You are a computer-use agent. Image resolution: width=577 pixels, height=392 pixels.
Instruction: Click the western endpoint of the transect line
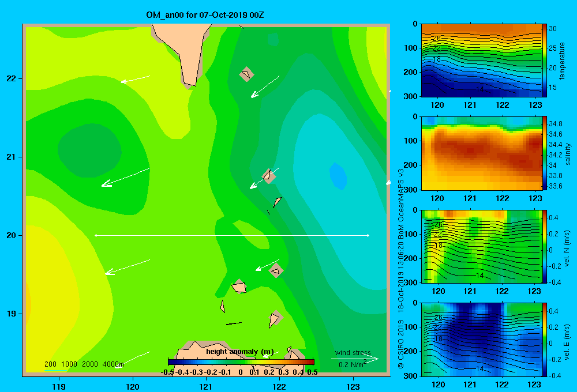coord(96,235)
